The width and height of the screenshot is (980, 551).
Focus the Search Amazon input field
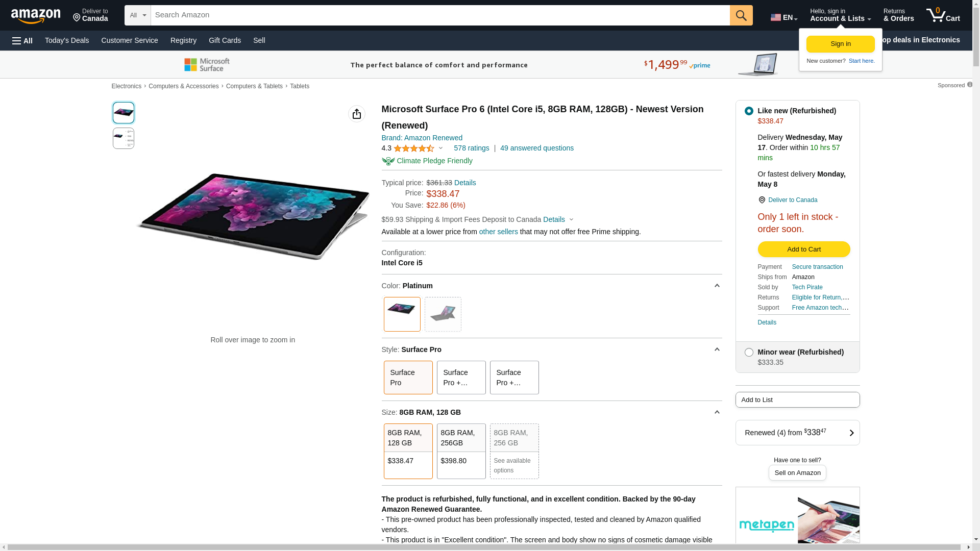coord(439,15)
